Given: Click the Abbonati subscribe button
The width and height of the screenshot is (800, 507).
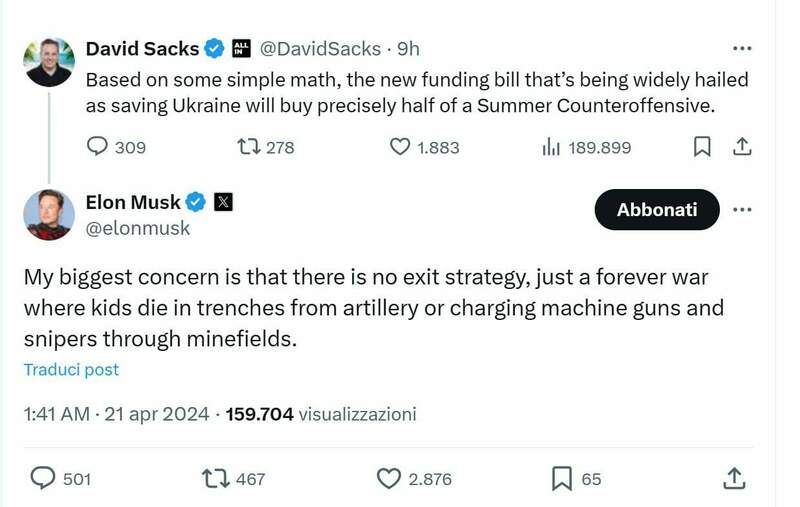Looking at the screenshot, I should pos(656,210).
